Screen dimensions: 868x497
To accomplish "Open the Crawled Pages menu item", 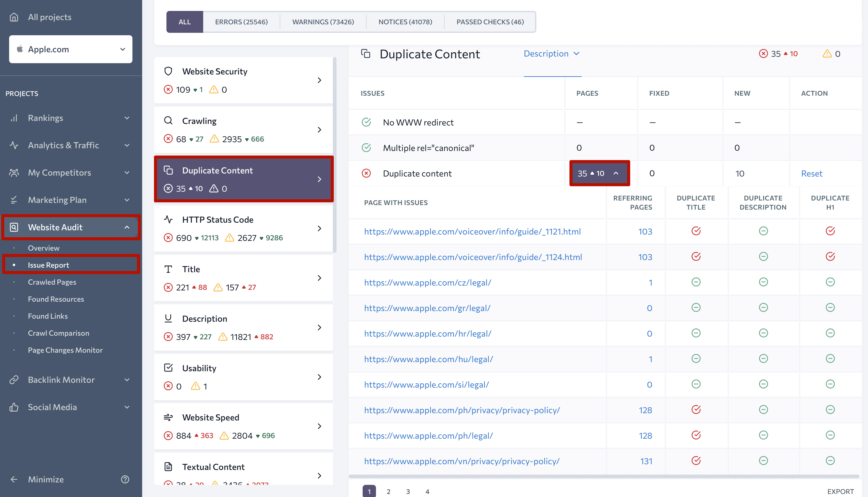I will [52, 282].
